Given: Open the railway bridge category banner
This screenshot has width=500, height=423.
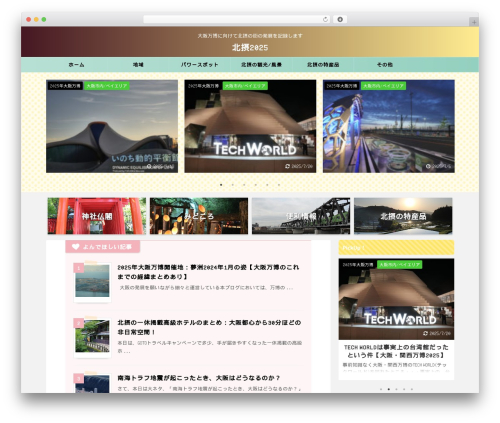Looking at the screenshot, I should 301,216.
